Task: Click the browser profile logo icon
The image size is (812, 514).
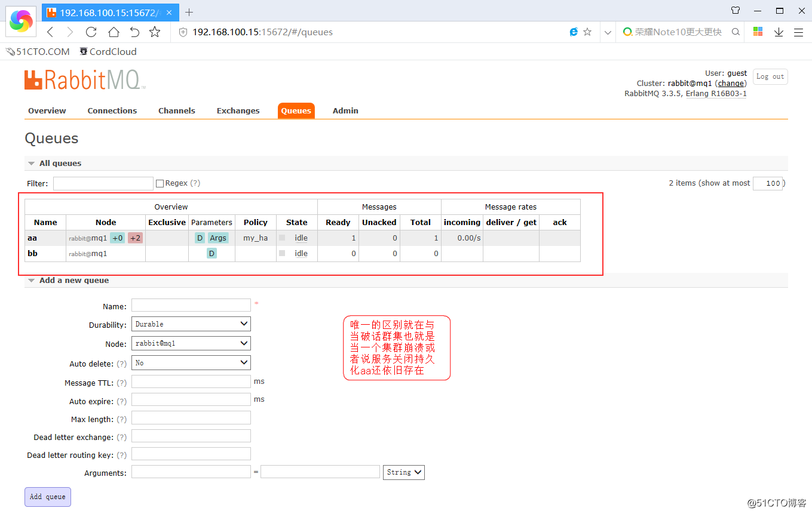Action: [x=22, y=21]
